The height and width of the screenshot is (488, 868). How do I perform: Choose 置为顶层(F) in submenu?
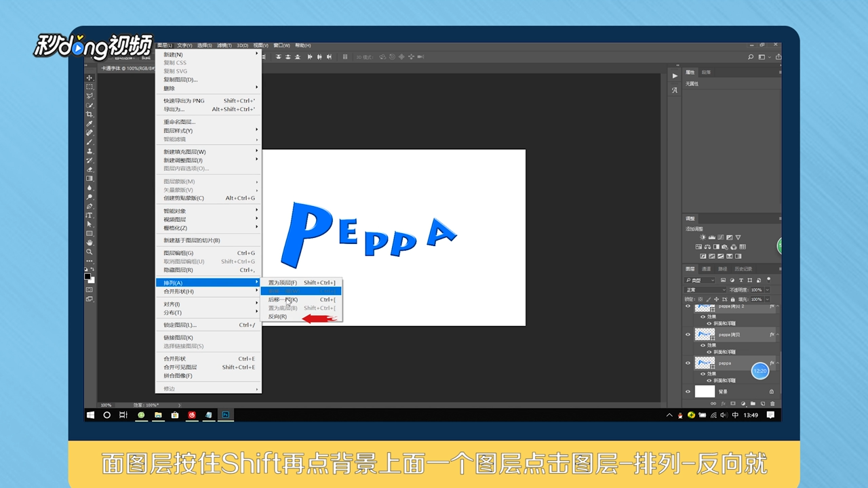pyautogui.click(x=302, y=282)
